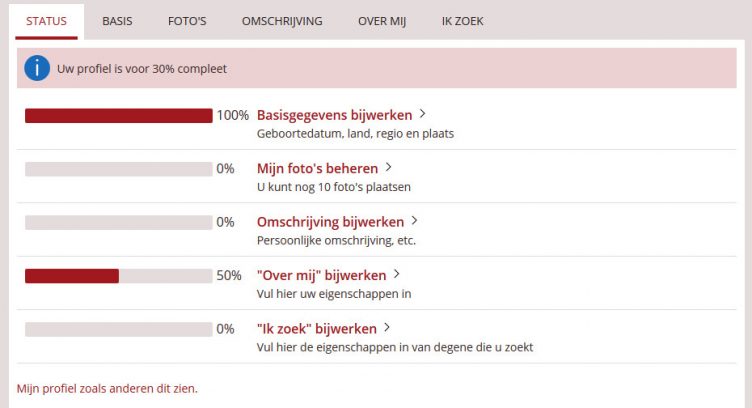Click chevron beside "Over mij" bijwerken

[397, 275]
